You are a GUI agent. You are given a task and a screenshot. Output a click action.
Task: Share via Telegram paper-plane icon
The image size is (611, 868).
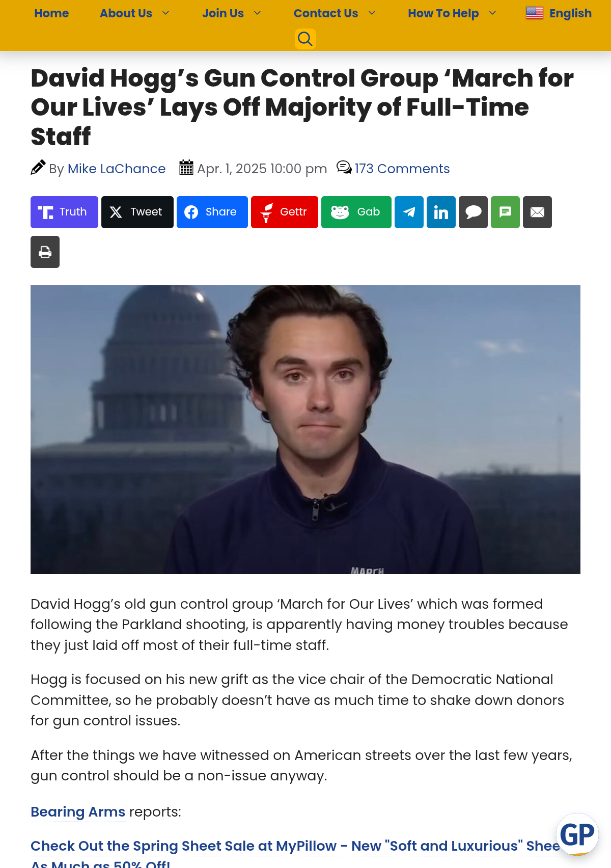click(x=409, y=212)
